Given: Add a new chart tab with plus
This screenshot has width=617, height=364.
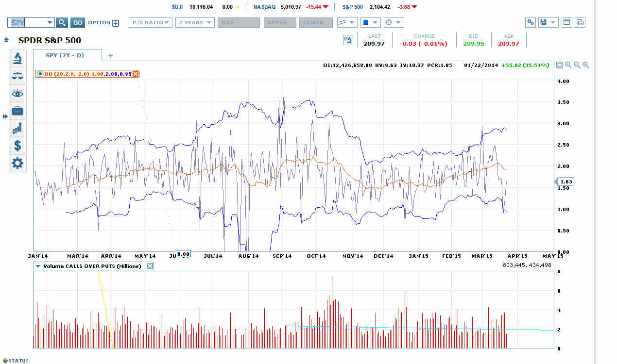Looking at the screenshot, I should 110,55.
